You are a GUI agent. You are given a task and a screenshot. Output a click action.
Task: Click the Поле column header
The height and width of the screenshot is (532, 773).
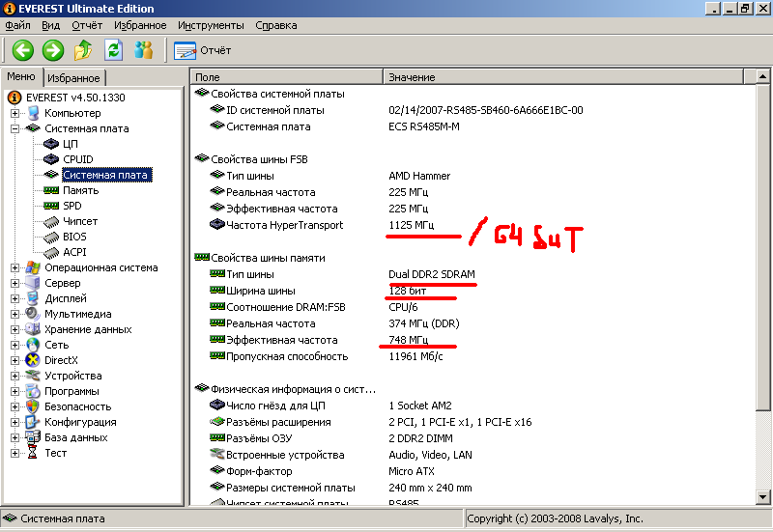tap(287, 77)
